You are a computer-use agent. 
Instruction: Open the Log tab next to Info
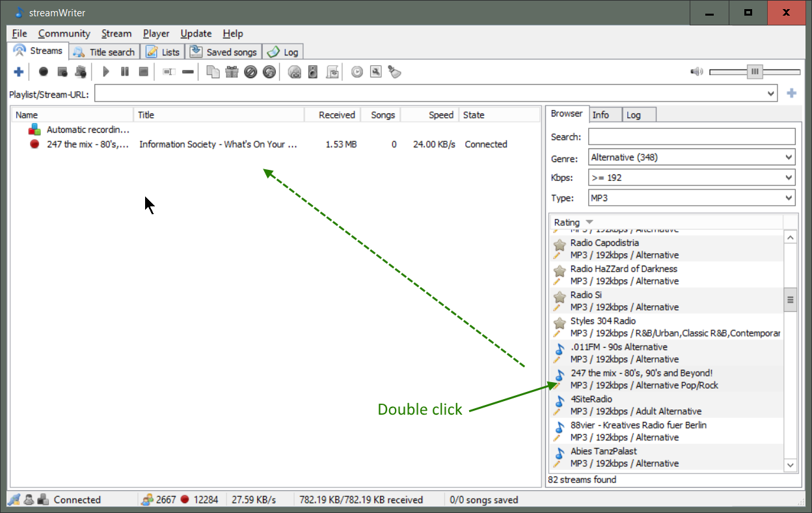(x=639, y=115)
